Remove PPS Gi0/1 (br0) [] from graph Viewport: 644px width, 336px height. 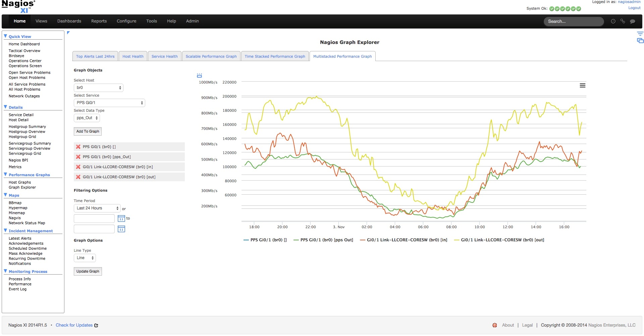click(78, 147)
